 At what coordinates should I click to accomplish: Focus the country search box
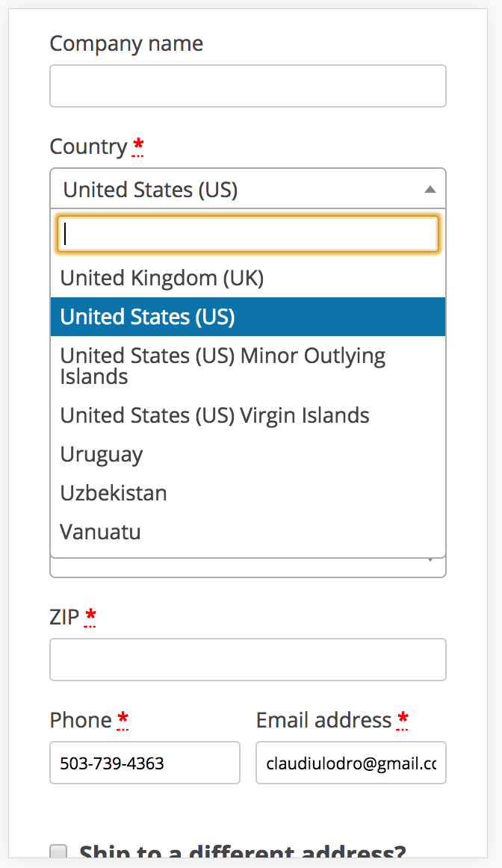tap(248, 233)
